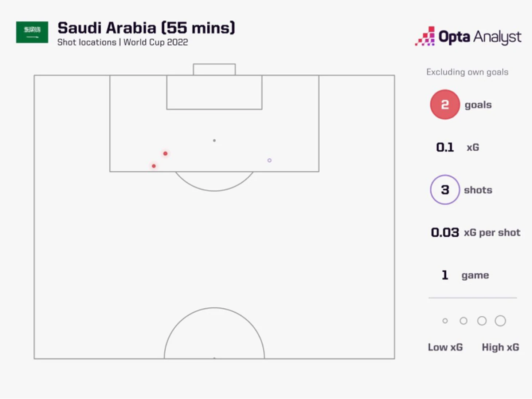Click the smallest low xG legend circle
The image size is (532, 399).
click(445, 321)
